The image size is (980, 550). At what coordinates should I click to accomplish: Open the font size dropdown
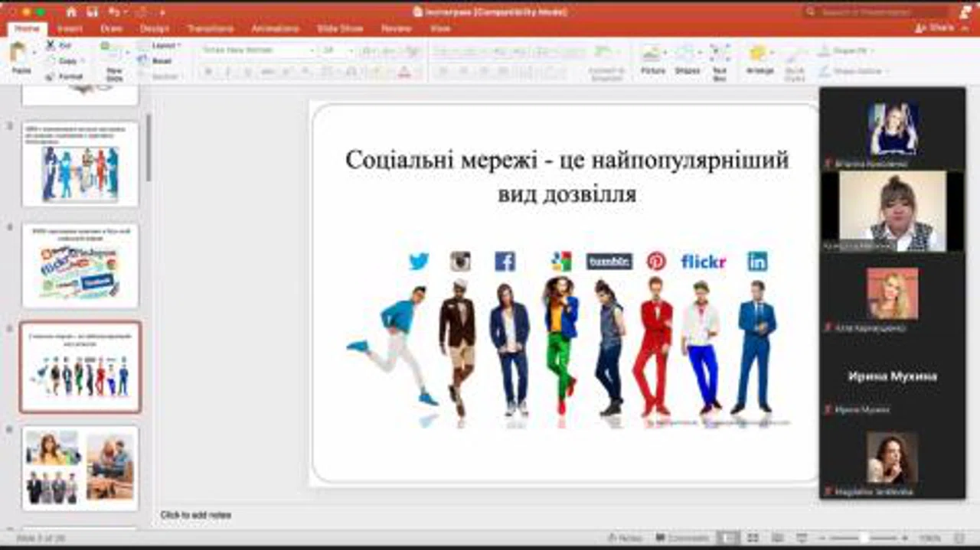point(351,50)
